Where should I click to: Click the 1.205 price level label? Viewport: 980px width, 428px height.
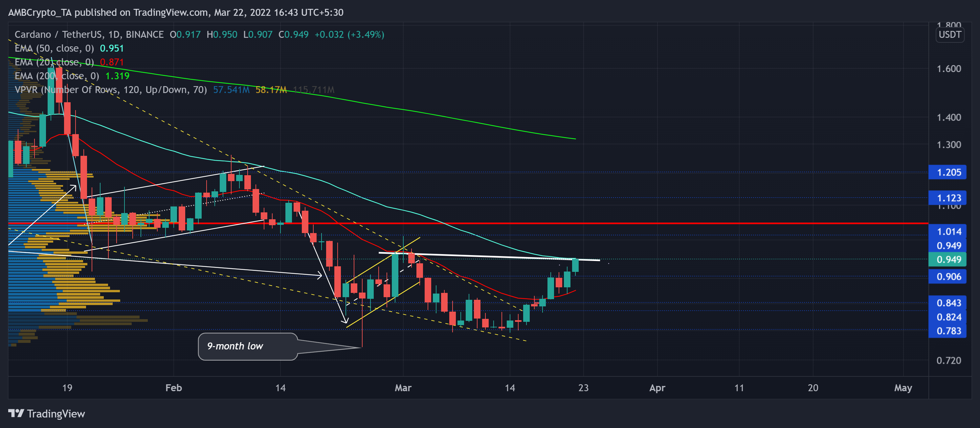(x=947, y=172)
